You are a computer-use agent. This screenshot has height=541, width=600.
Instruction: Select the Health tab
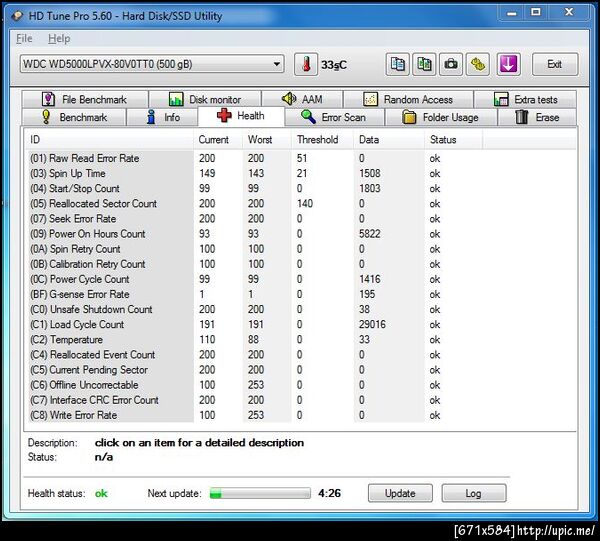241,116
